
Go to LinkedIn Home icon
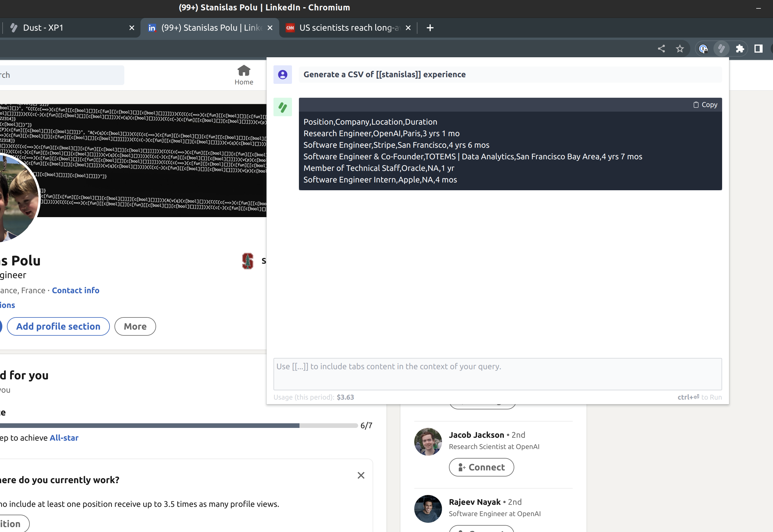tap(244, 75)
